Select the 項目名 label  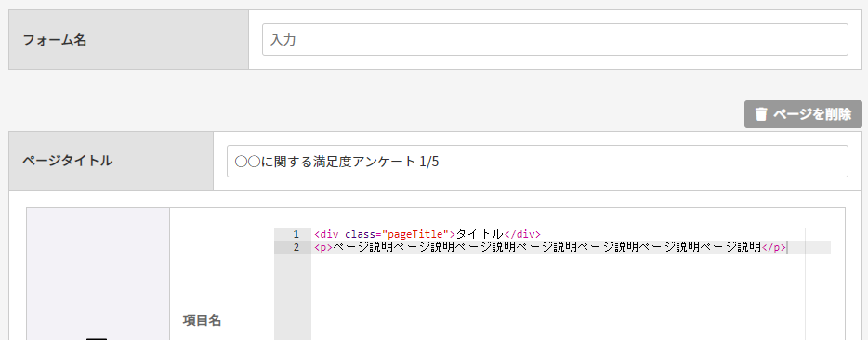tap(202, 320)
